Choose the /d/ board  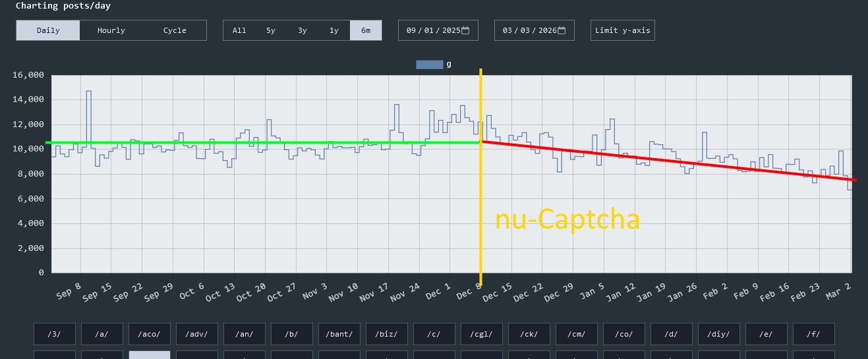pyautogui.click(x=672, y=334)
